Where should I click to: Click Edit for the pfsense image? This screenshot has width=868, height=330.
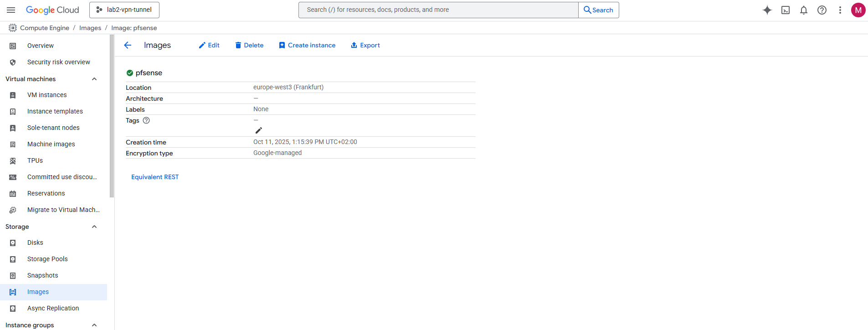point(209,45)
